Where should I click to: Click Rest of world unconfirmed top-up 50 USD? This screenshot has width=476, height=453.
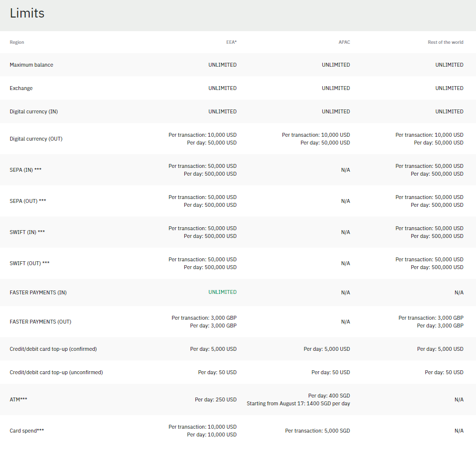(444, 373)
